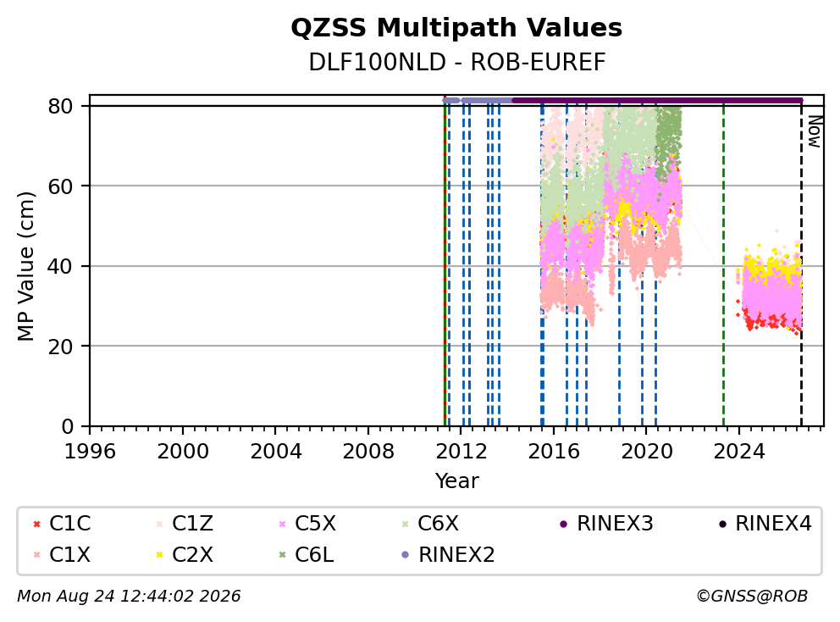The image size is (840, 622).
Task: Click the RINEX3 legend entry
Action: point(606,524)
